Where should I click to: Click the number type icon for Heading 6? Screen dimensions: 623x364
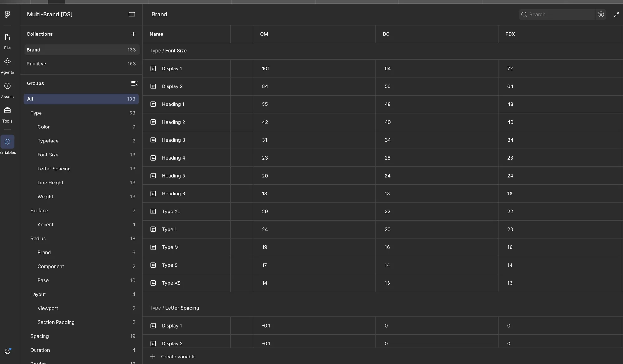153,194
